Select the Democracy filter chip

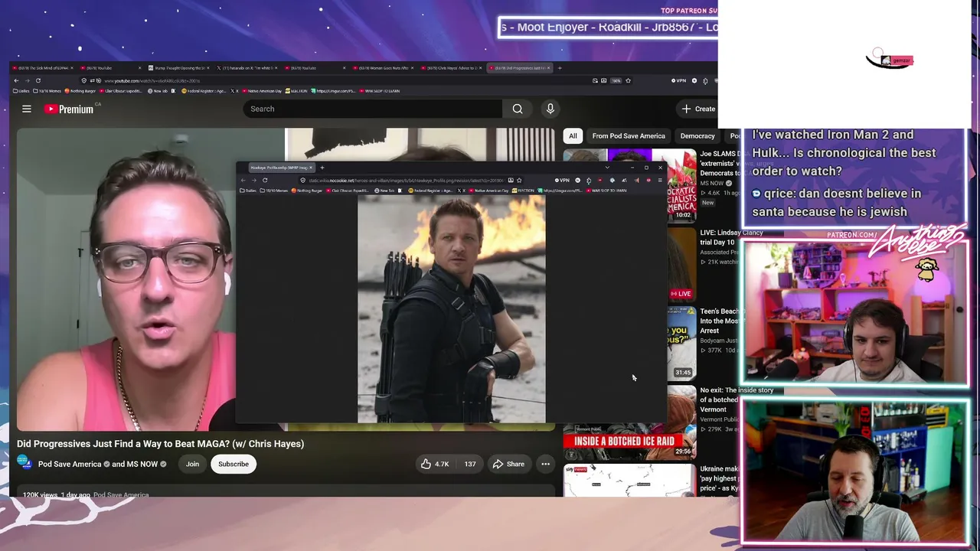[697, 136]
